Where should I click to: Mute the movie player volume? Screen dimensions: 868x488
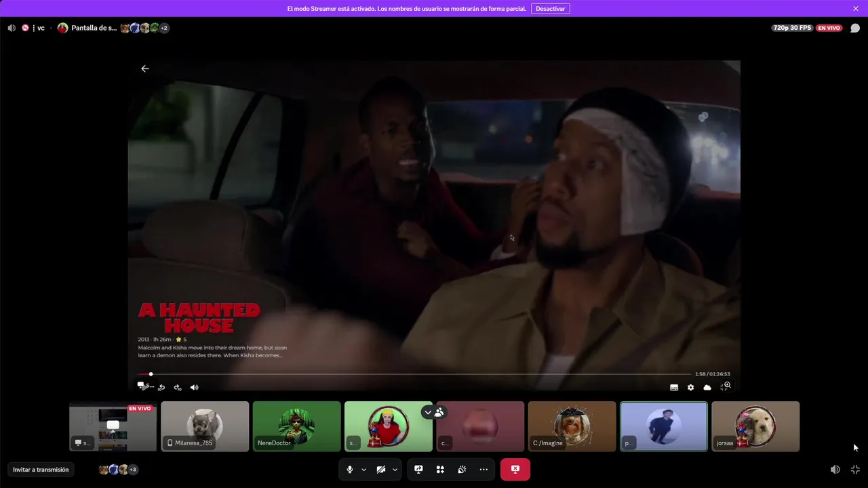195,388
